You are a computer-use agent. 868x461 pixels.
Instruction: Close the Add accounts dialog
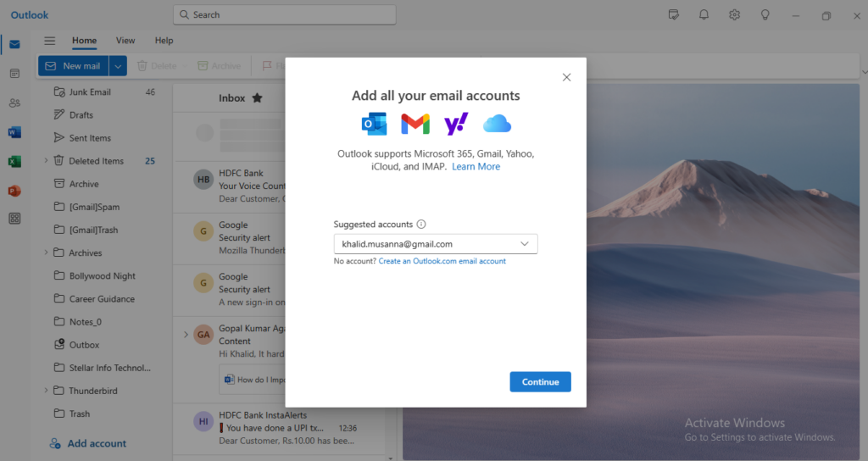coord(566,77)
